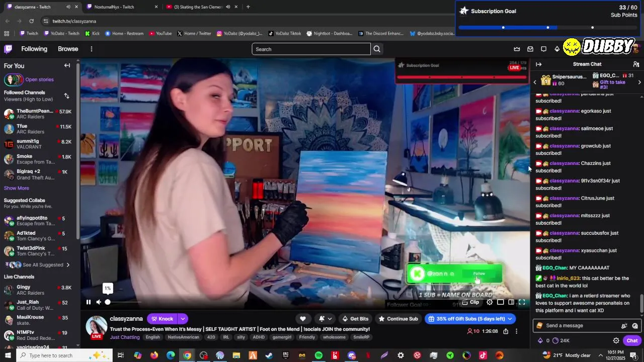
Task: Open the notifications inbox icon
Action: [530, 49]
